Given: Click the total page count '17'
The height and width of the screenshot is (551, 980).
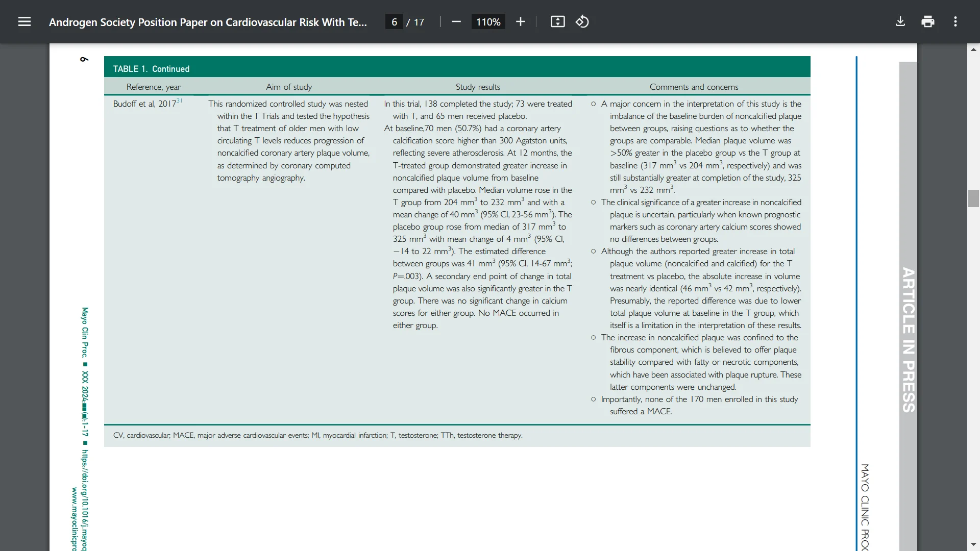Looking at the screenshot, I should coord(419,22).
